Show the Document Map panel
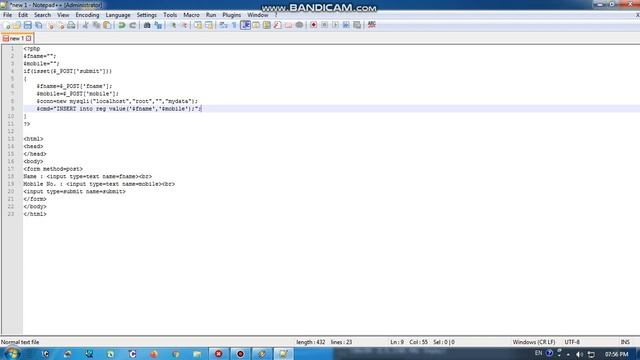Viewport: 640px width, 360px height. pyautogui.click(x=267, y=25)
